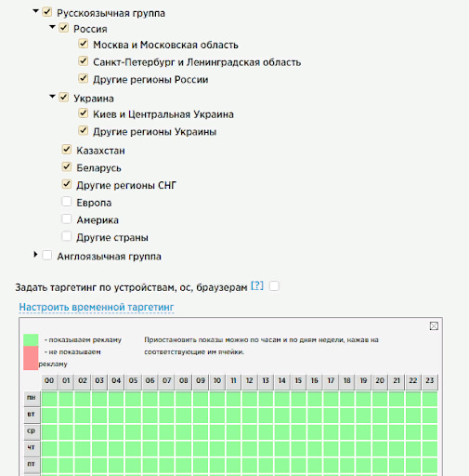Collapse the Россия region list
The height and width of the screenshot is (476, 469).
[x=52, y=27]
